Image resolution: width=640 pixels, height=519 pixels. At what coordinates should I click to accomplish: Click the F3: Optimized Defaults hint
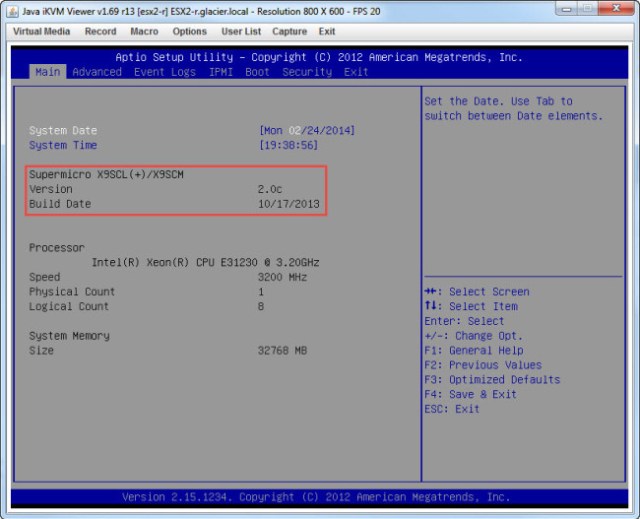[492, 380]
